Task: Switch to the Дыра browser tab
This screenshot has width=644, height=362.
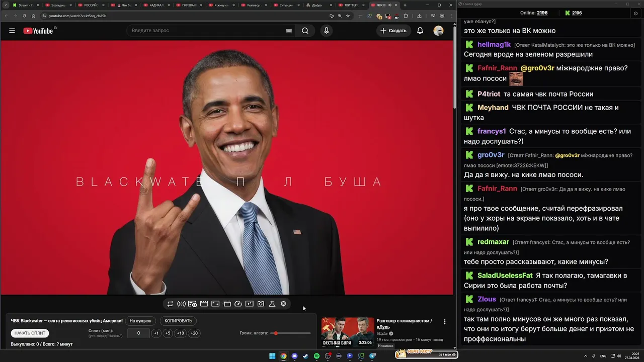Action: [319, 5]
